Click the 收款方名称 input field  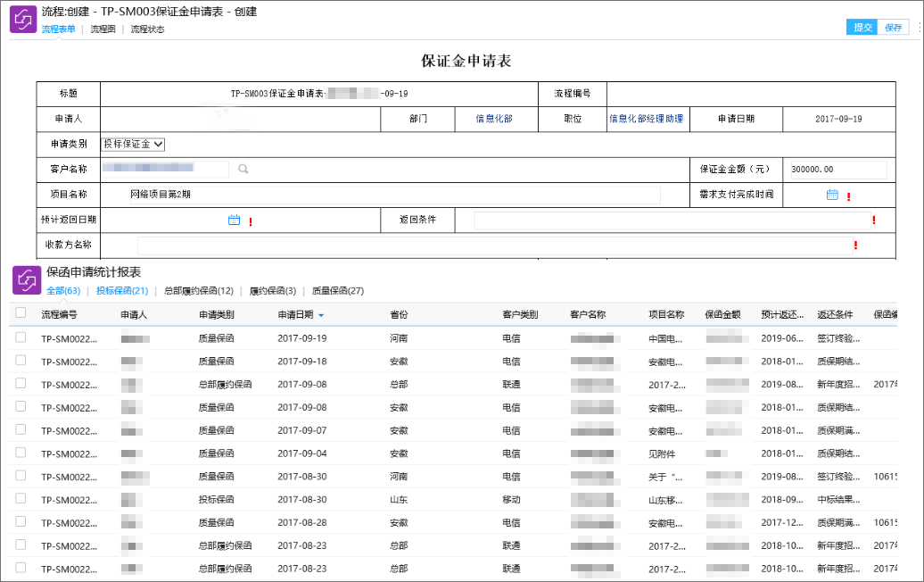point(495,245)
